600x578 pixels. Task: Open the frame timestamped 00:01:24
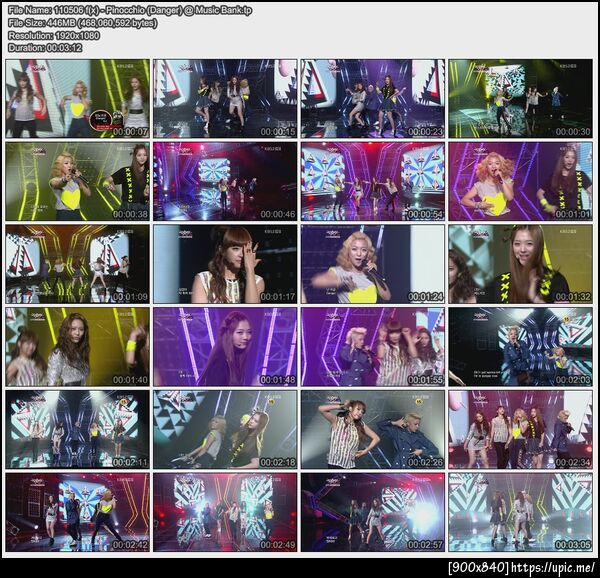pos(373,264)
